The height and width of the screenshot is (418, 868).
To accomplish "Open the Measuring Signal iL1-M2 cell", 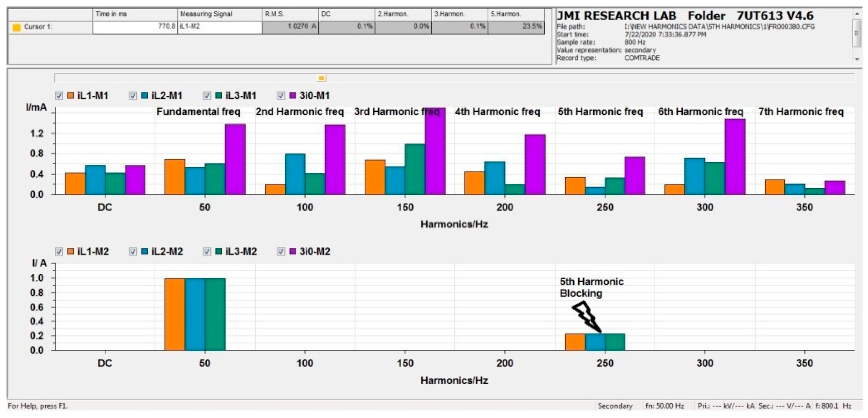I will coord(219,27).
